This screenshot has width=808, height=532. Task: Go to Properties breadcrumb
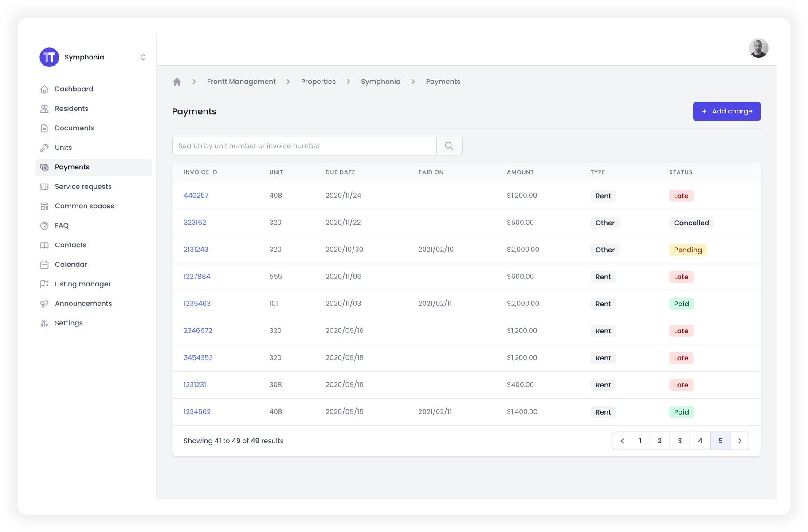coord(318,82)
